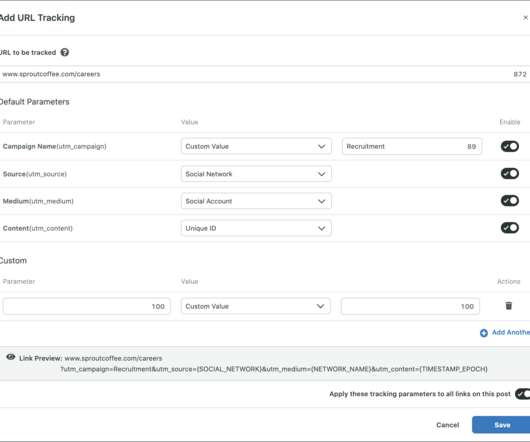Open the Campaign Name Custom Value dropdown
The width and height of the screenshot is (530, 442).
256,146
